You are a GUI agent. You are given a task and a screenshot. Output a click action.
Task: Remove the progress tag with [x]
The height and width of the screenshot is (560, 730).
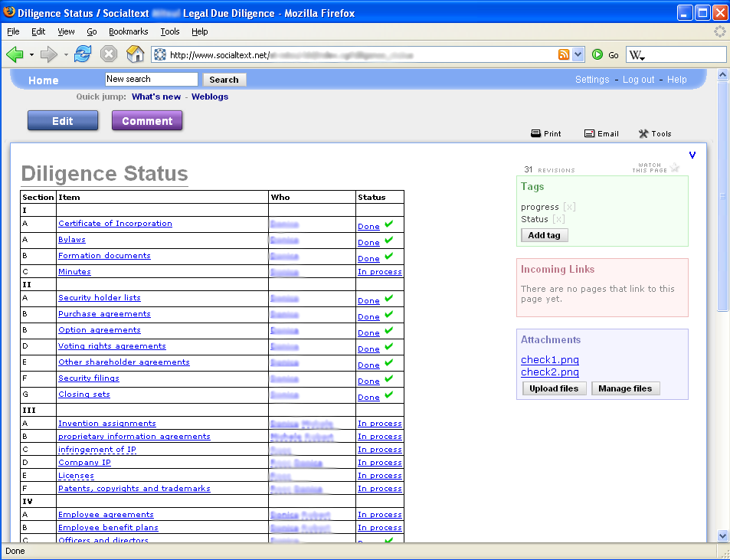click(569, 207)
